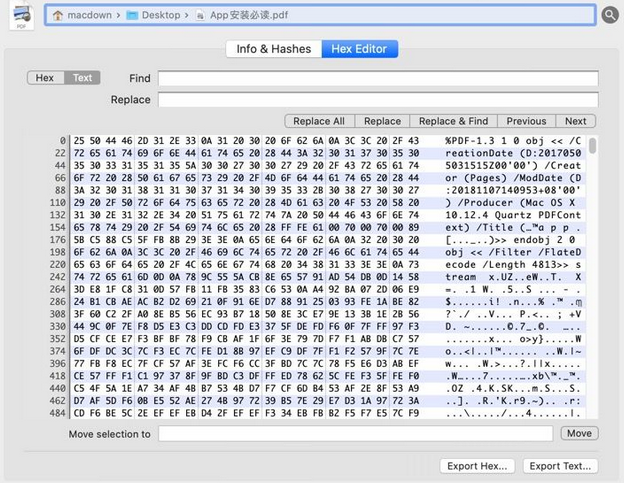Click the offset 0 row label
The width and height of the screenshot is (624, 483).
pos(63,141)
